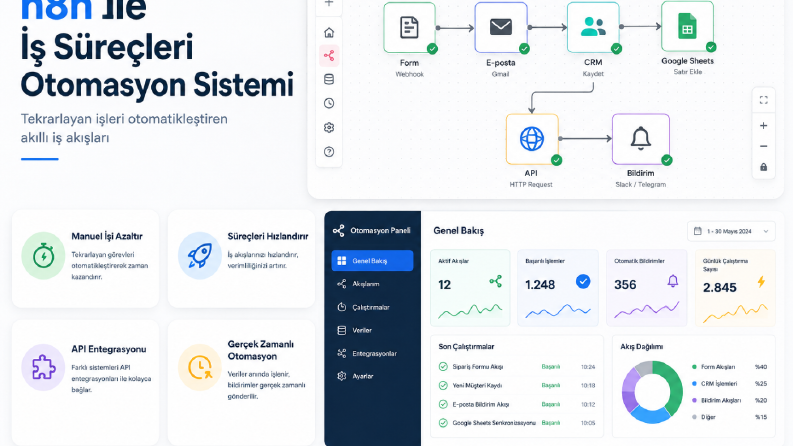
Task: Click the Bildirim Akışları legend entry
Action: (729, 400)
